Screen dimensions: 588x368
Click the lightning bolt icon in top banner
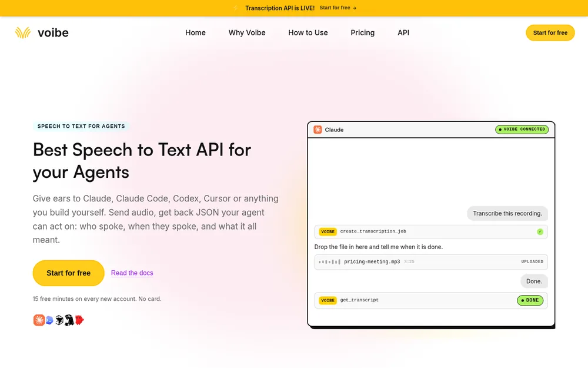[x=236, y=8]
